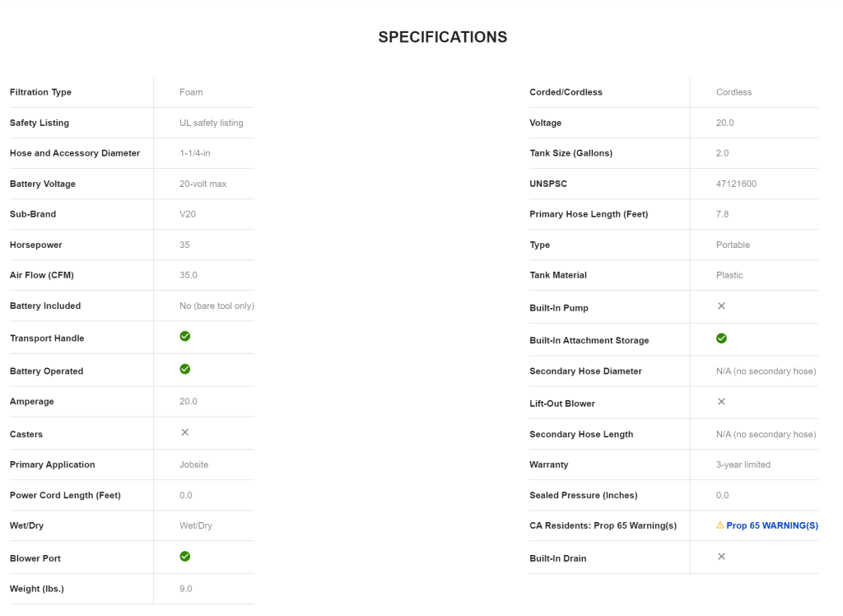
Task: Click the No (bare tool only) value
Action: (217, 306)
